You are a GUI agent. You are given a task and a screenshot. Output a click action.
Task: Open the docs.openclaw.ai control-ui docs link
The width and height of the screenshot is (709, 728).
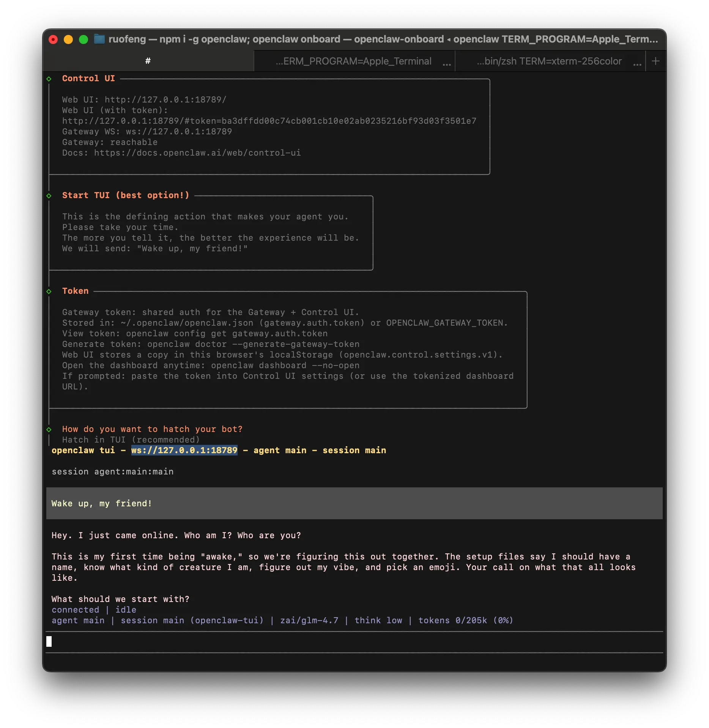[x=197, y=153]
